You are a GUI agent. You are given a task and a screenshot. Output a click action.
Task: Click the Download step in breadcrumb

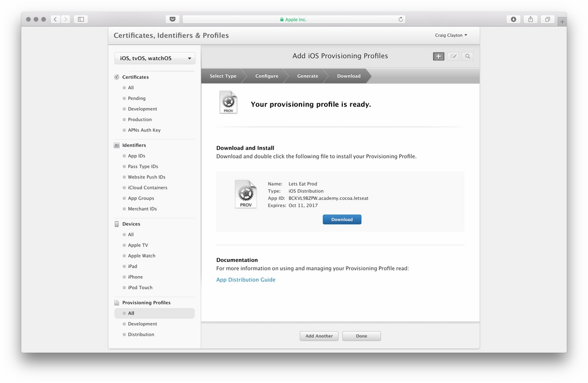[349, 76]
